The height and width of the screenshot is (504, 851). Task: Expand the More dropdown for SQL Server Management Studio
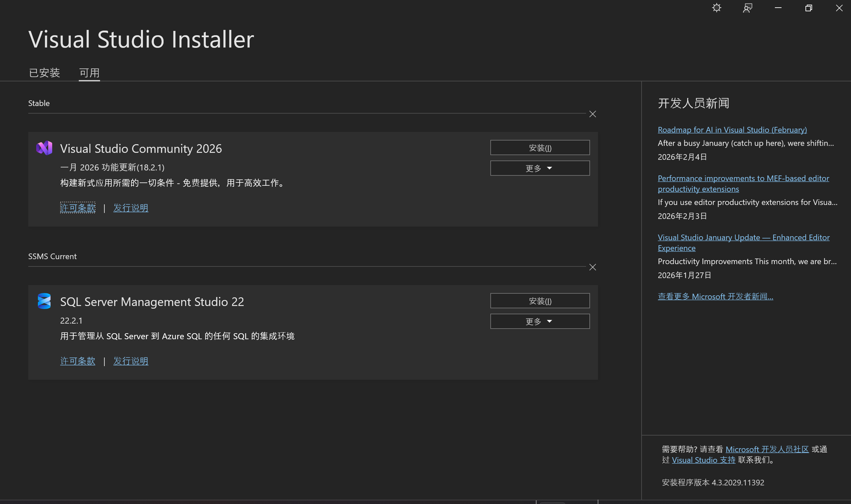tap(540, 321)
